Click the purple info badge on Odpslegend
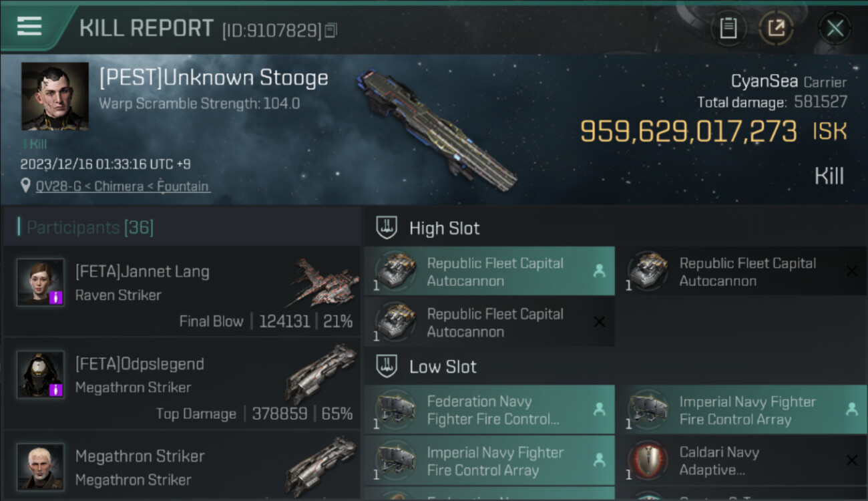This screenshot has height=501, width=868. pos(57,389)
